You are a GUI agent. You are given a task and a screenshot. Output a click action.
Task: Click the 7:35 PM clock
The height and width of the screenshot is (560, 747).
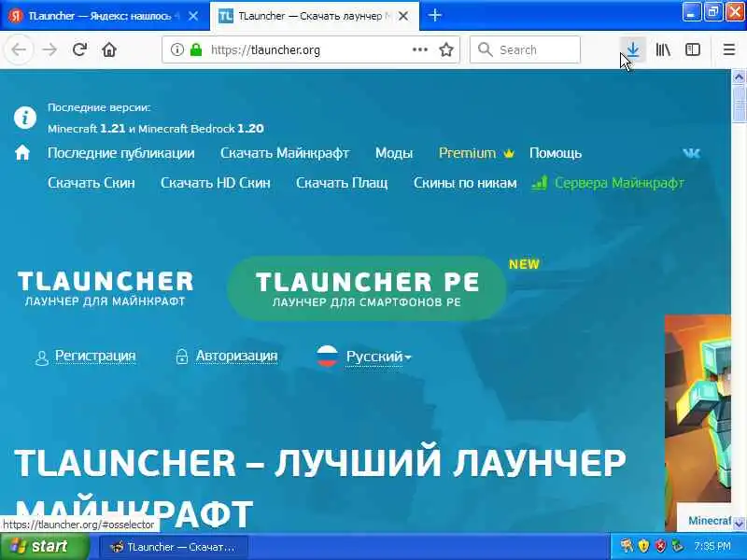712,546
